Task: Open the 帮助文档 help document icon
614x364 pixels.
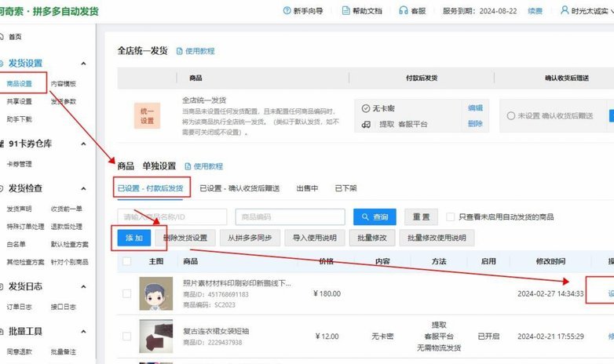Action: 345,10
